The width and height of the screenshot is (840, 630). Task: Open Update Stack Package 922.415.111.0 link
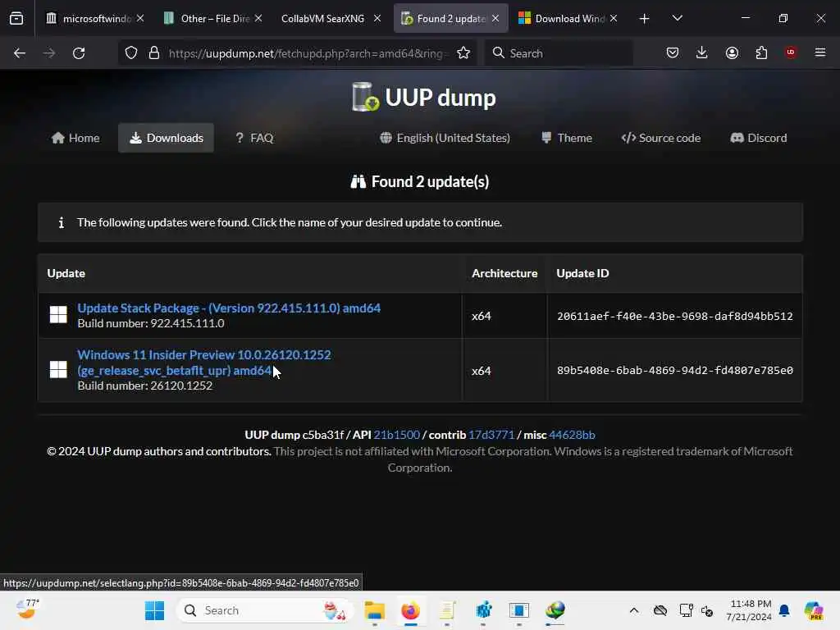[x=229, y=308]
